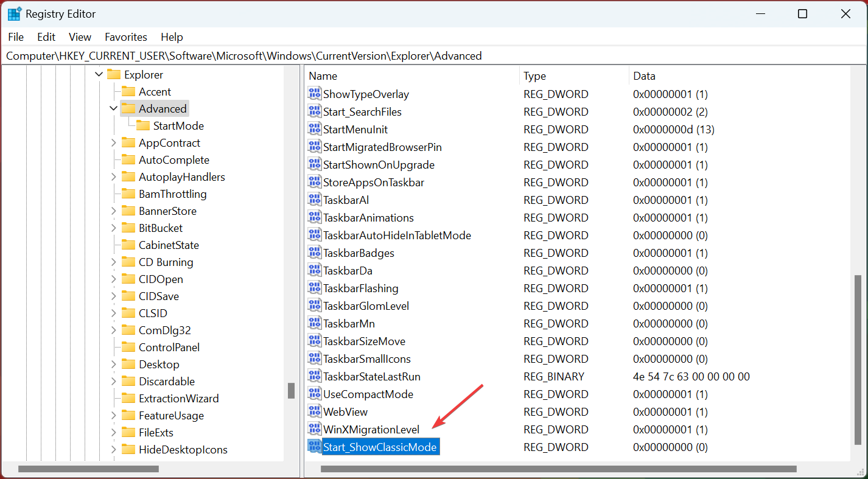Open the Help menu
Screen dimensions: 868x479
pos(172,37)
